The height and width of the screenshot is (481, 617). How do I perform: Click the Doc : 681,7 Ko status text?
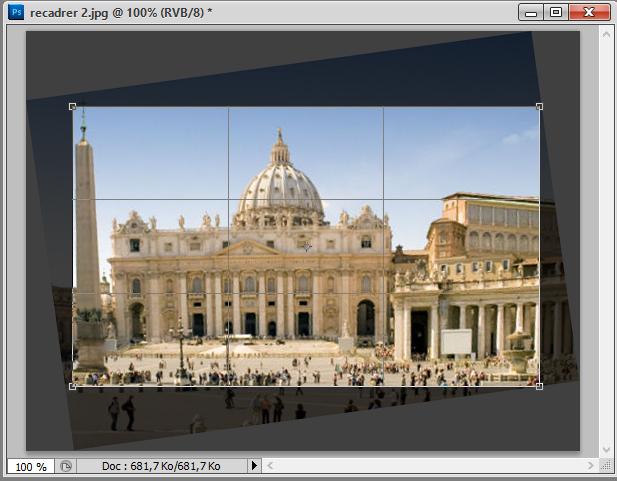pos(160,467)
